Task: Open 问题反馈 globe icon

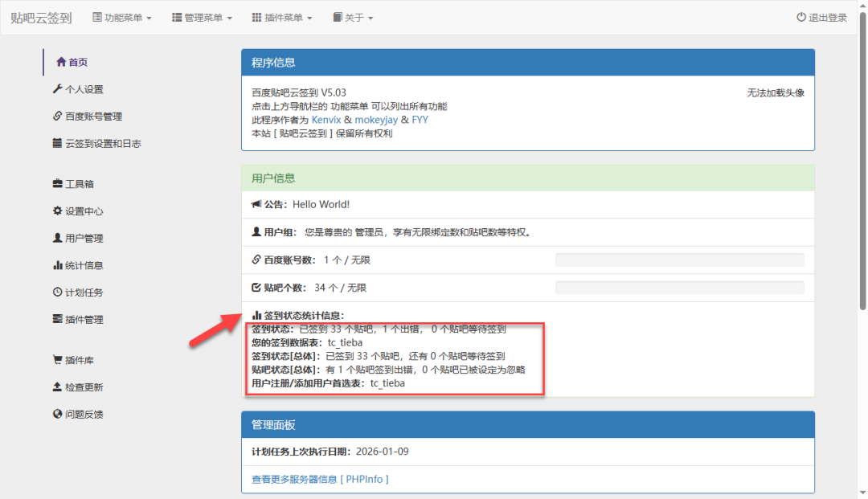Action: tap(57, 414)
